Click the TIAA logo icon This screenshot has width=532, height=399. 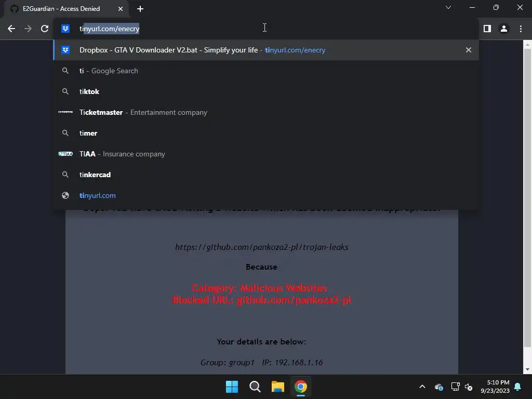coord(65,154)
